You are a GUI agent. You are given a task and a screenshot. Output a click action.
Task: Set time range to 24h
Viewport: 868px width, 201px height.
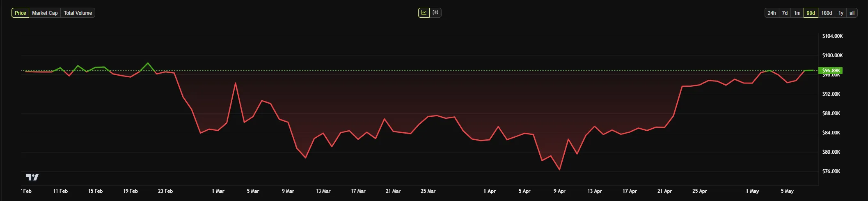pos(772,13)
